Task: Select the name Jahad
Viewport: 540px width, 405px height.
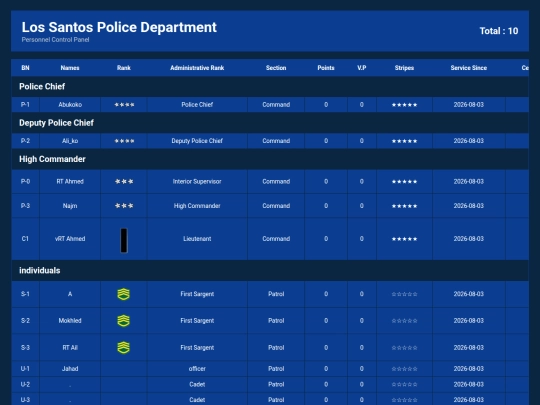Action: (70, 369)
